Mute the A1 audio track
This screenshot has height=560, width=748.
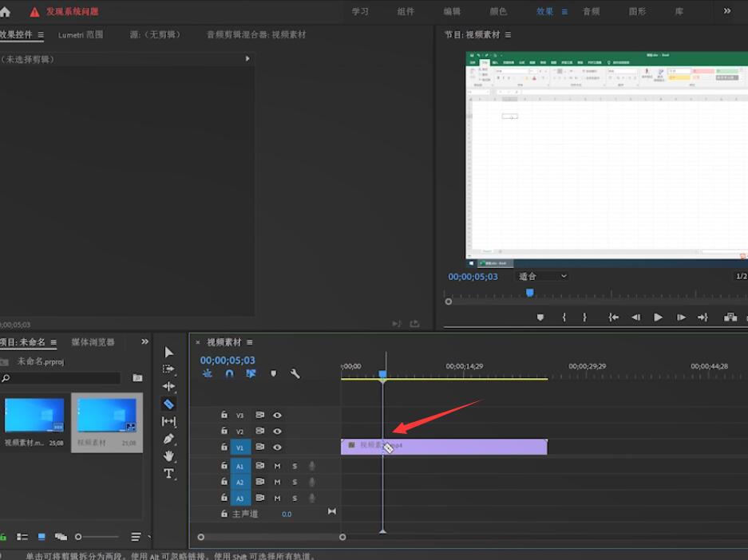click(x=277, y=466)
